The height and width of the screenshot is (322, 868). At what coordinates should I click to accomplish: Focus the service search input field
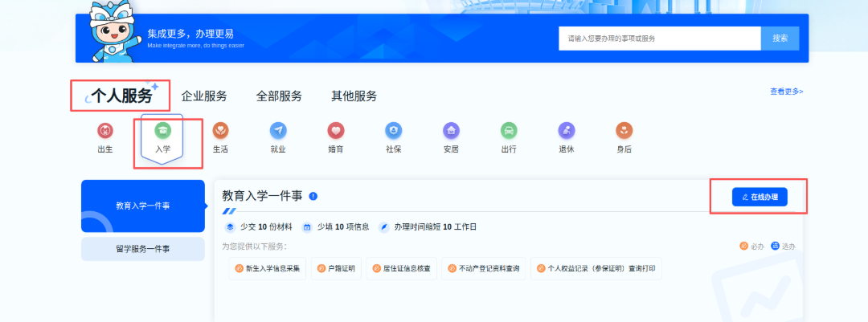659,38
